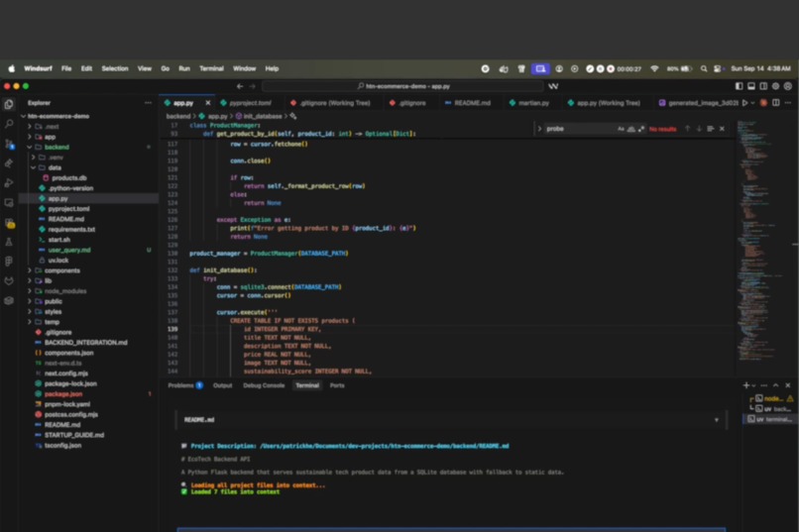Open STARTUP_GUIDE.md in the explorer
This screenshot has width=799, height=532.
[x=74, y=435]
